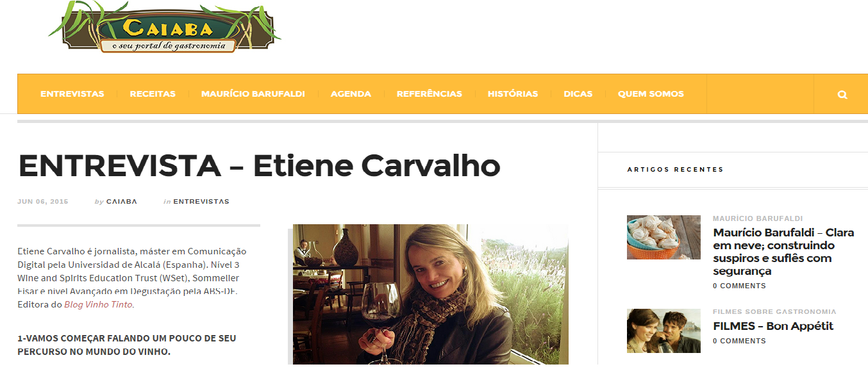The image size is (868, 369).
Task: Open the Quem Somos page
Action: pyautogui.click(x=651, y=94)
